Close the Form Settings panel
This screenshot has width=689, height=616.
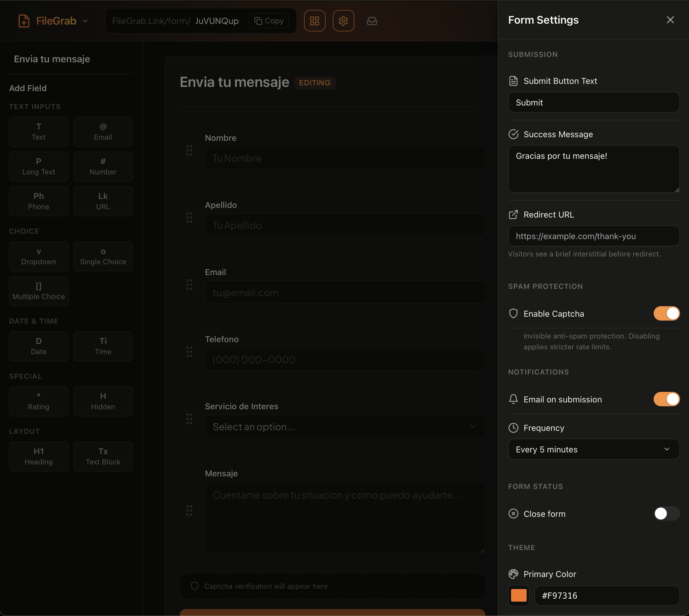click(670, 20)
